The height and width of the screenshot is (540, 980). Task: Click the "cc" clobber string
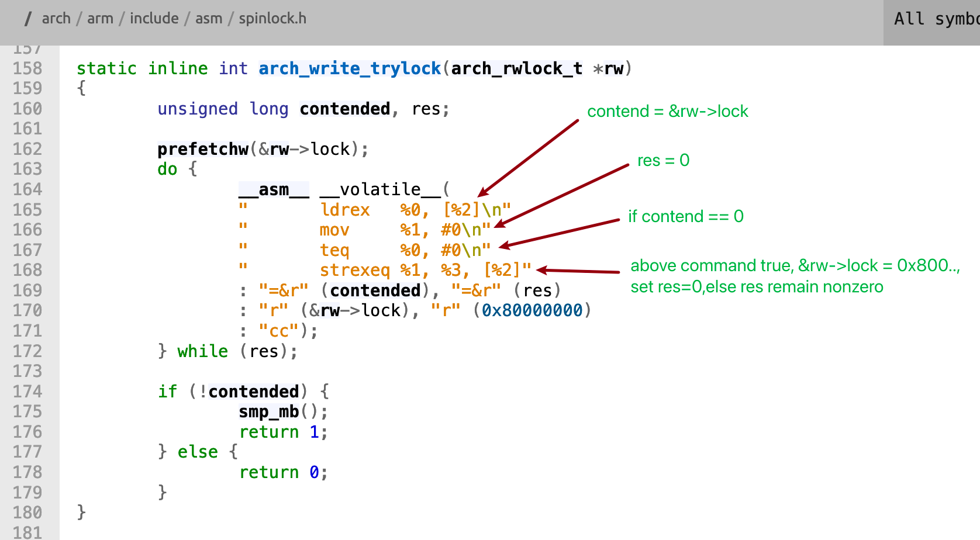tap(279, 331)
